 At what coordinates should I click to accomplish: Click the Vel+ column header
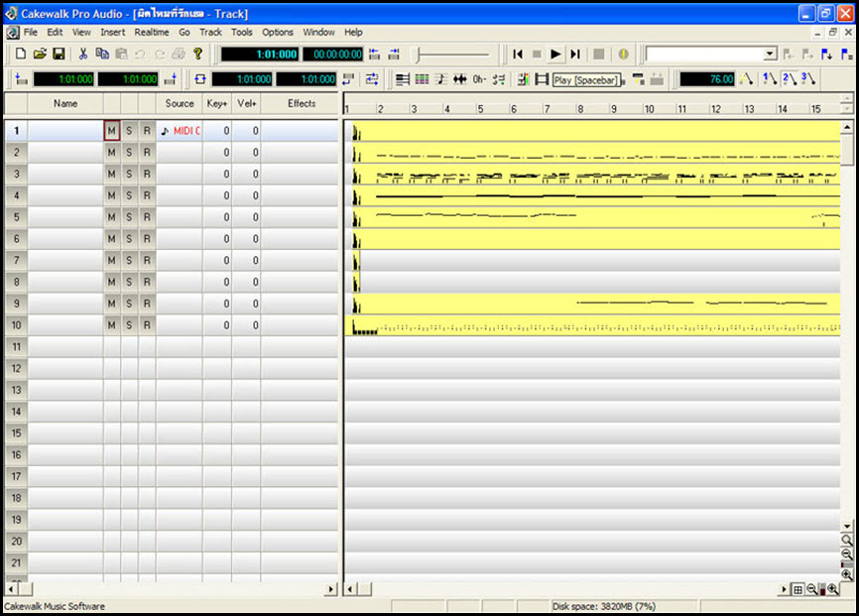pyautogui.click(x=247, y=103)
